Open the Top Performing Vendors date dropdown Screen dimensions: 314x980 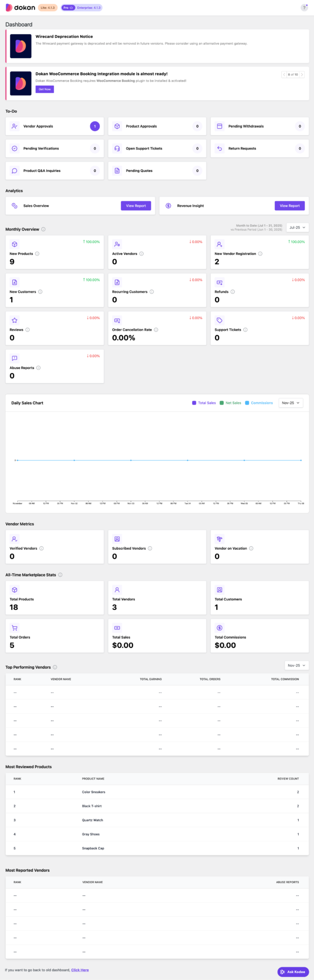pyautogui.click(x=296, y=665)
